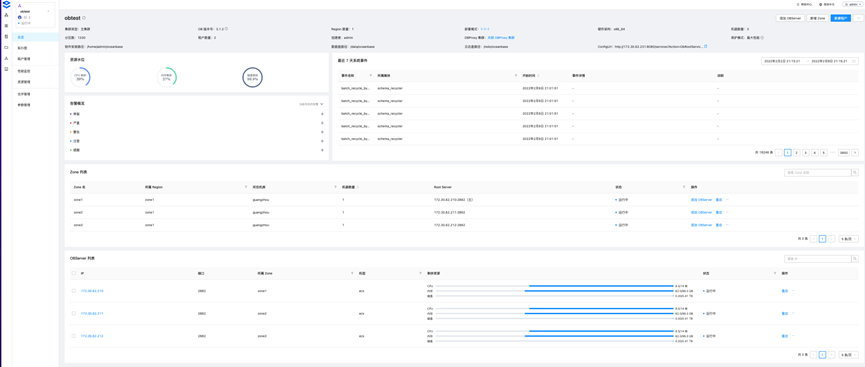Select all OBServers with the header checkbox
The image size is (865, 367).
(x=74, y=273)
